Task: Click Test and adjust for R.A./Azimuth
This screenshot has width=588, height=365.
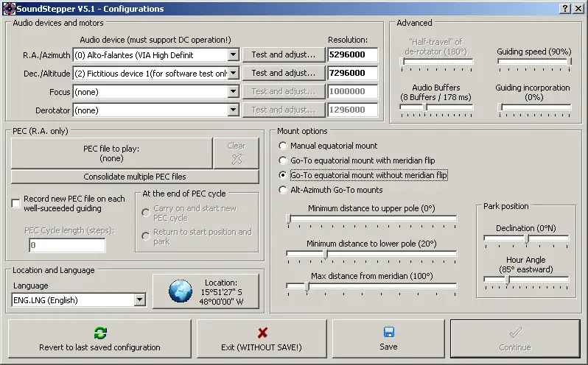Action: [x=284, y=54]
